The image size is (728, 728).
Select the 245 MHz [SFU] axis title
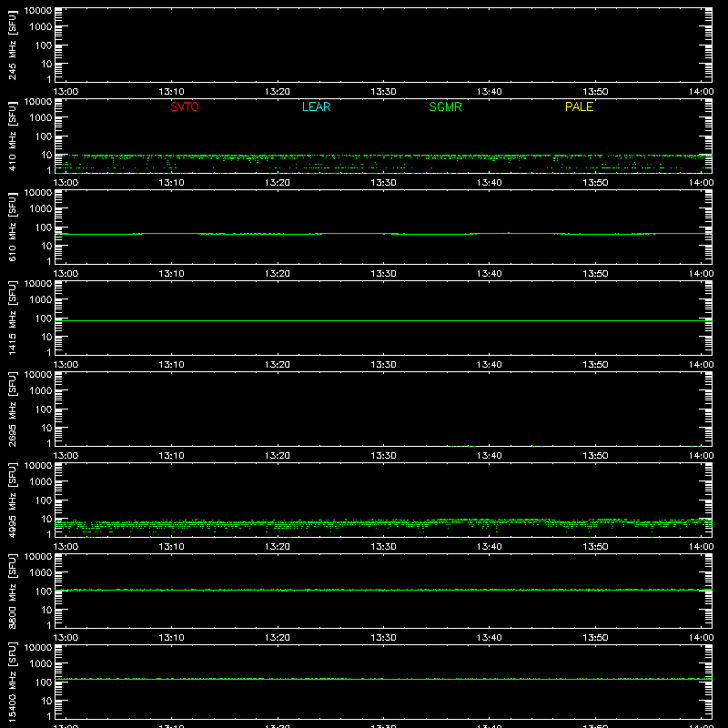13,45
